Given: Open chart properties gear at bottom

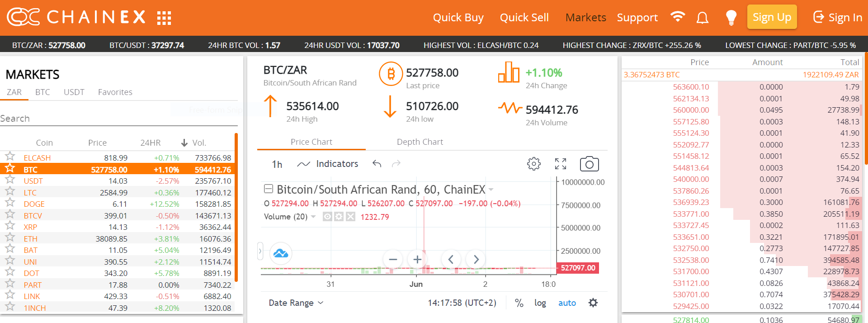Looking at the screenshot, I should click(593, 303).
